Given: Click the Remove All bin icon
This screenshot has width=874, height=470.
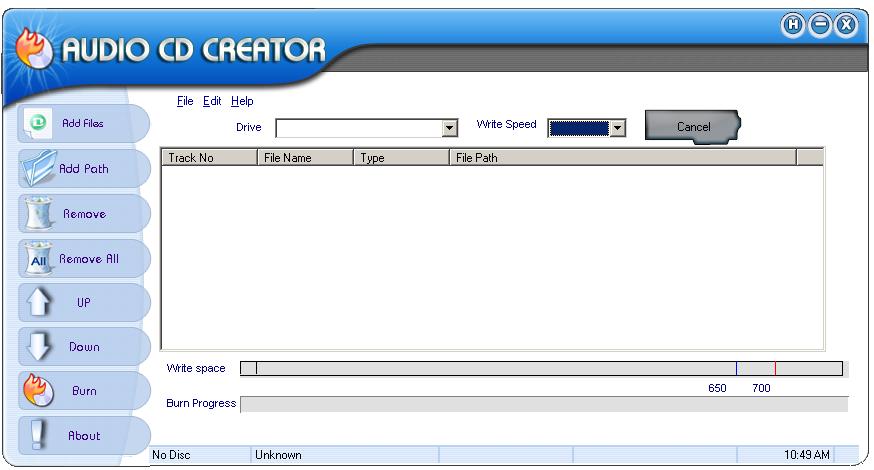Looking at the screenshot, I should click(38, 259).
